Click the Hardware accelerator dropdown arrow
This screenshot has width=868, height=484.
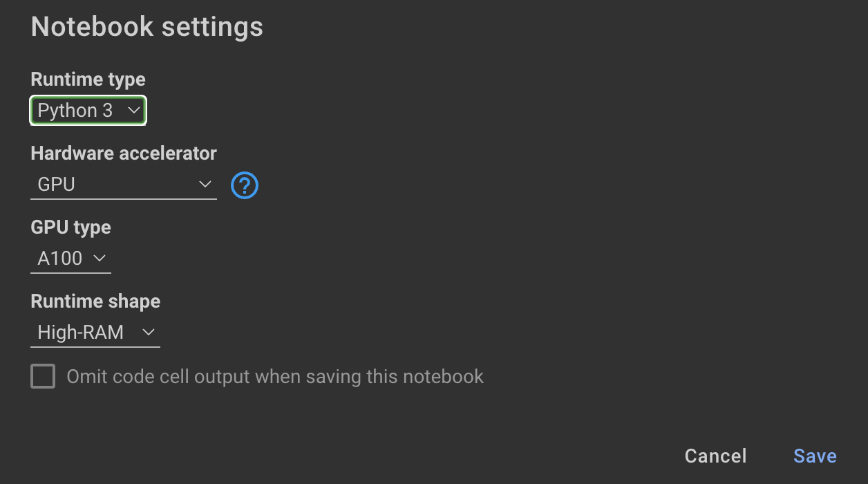[x=205, y=184]
